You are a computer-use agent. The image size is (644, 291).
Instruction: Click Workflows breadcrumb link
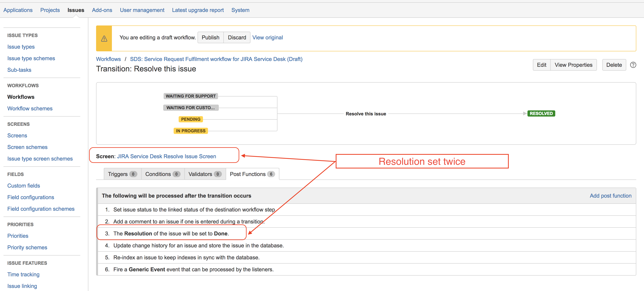pos(108,59)
